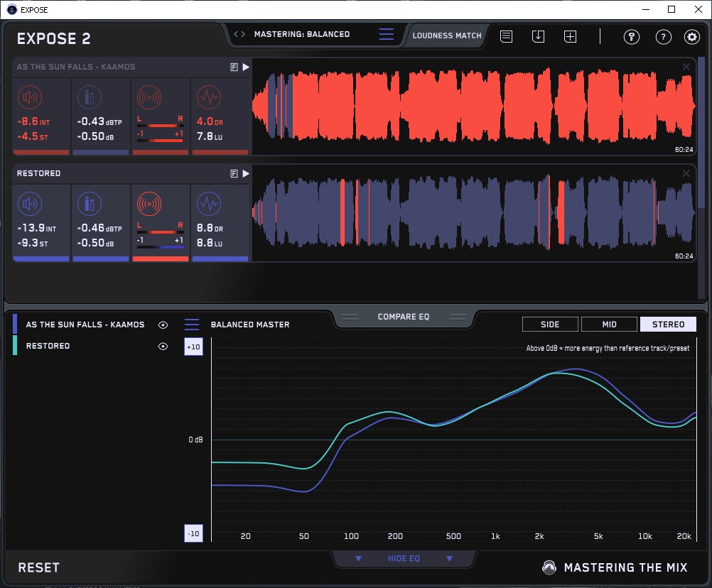
Task: Click the import download arrow icon
Action: [x=538, y=36]
